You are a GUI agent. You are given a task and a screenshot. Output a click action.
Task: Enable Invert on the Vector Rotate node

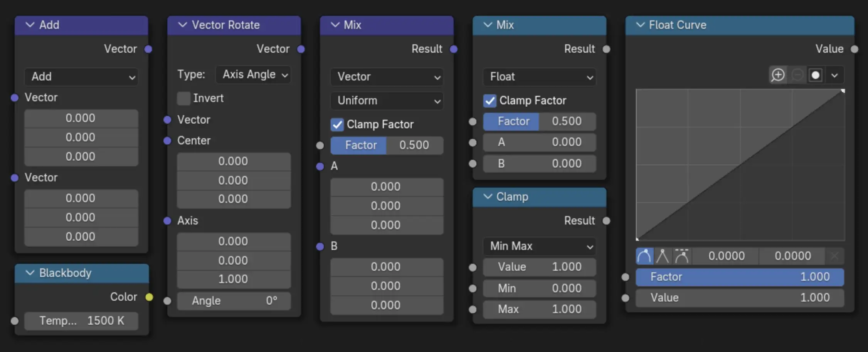183,98
